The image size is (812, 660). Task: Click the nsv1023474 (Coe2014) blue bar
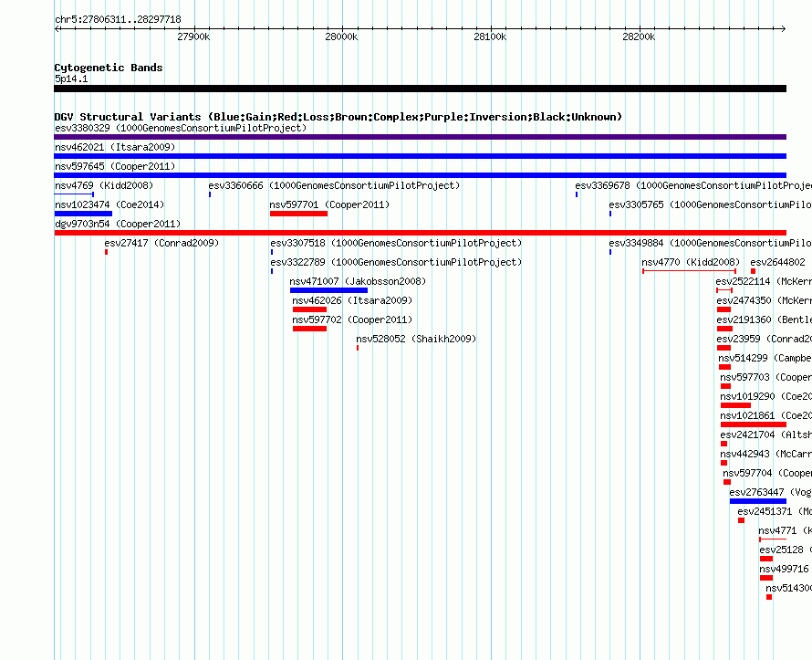pos(83,214)
